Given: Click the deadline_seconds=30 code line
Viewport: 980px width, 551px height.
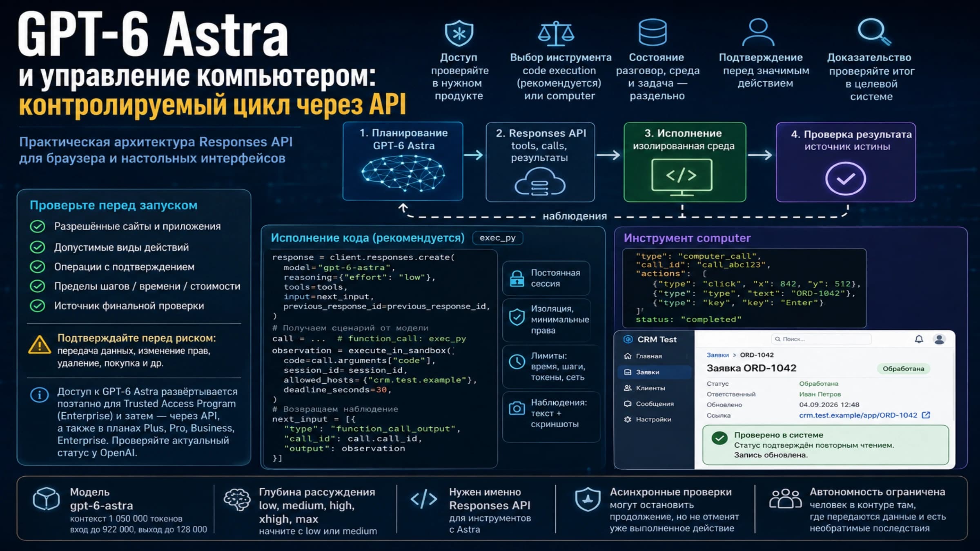Looking at the screenshot, I should click(x=338, y=390).
